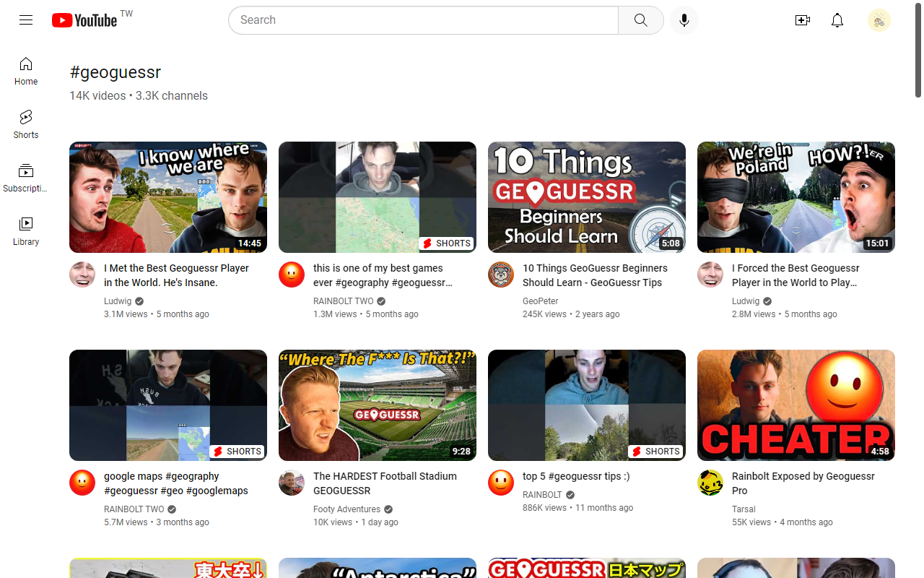Open title 'google maps #geography #geoguessr'
This screenshot has height=578, width=924.
176,483
